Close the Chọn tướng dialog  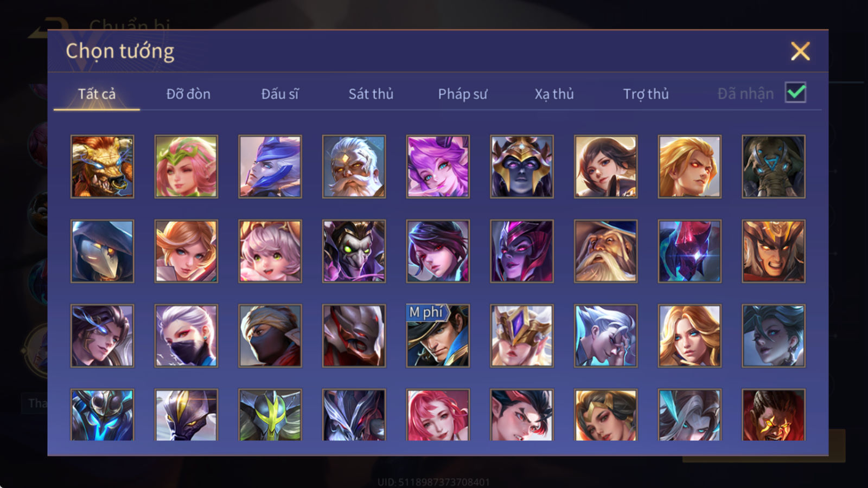click(800, 52)
